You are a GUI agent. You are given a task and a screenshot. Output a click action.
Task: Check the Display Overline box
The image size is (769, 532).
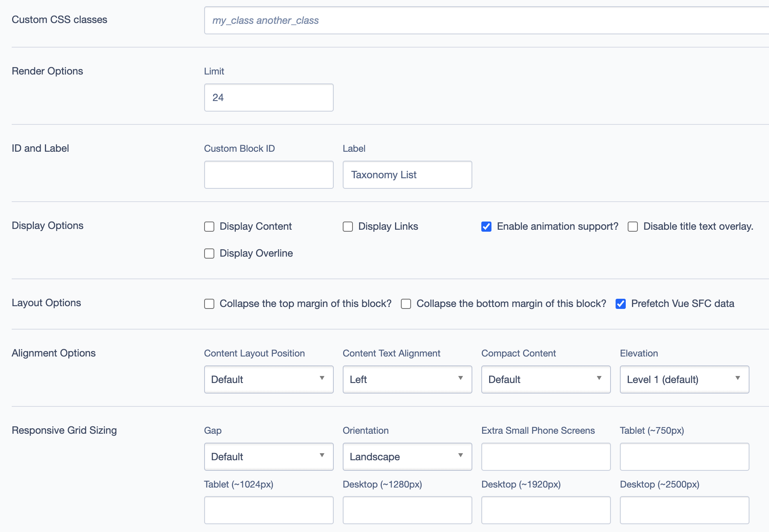pyautogui.click(x=209, y=254)
